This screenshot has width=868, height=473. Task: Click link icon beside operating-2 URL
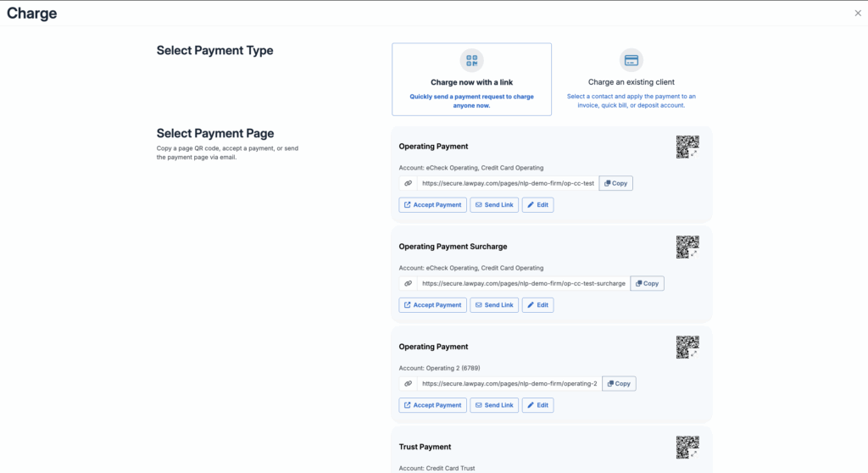(408, 383)
